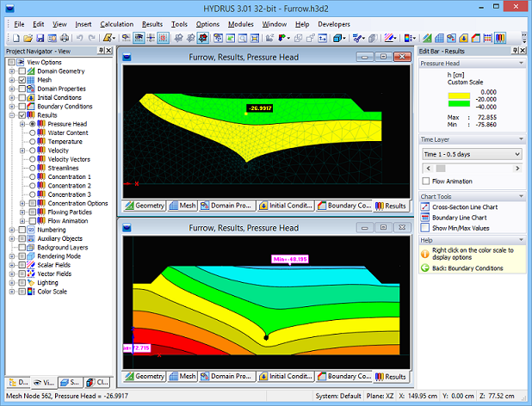Click the blue FE-Mesh grid toolbar icon
The width and height of the screenshot is (532, 406).
(439, 38)
